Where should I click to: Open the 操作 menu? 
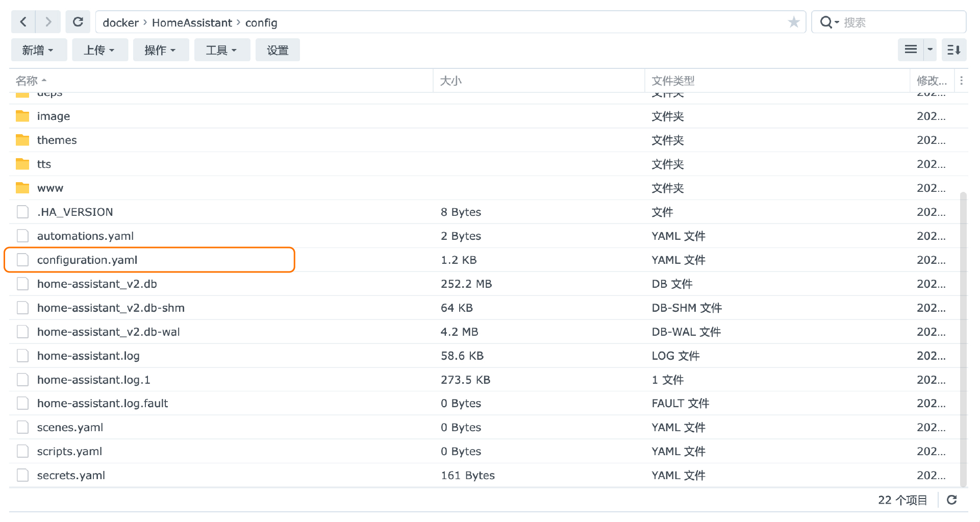coord(161,49)
